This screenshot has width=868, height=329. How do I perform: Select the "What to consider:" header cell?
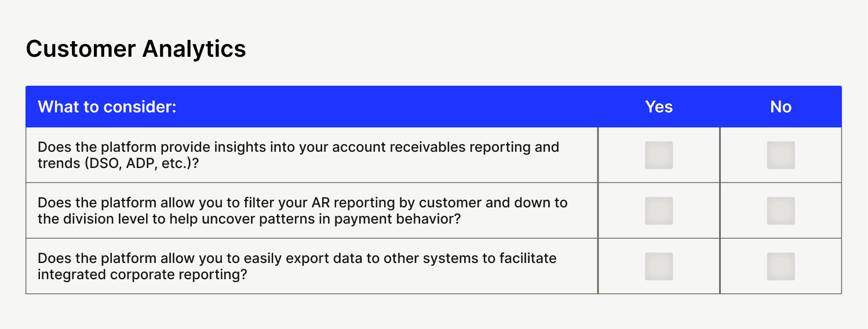click(107, 107)
